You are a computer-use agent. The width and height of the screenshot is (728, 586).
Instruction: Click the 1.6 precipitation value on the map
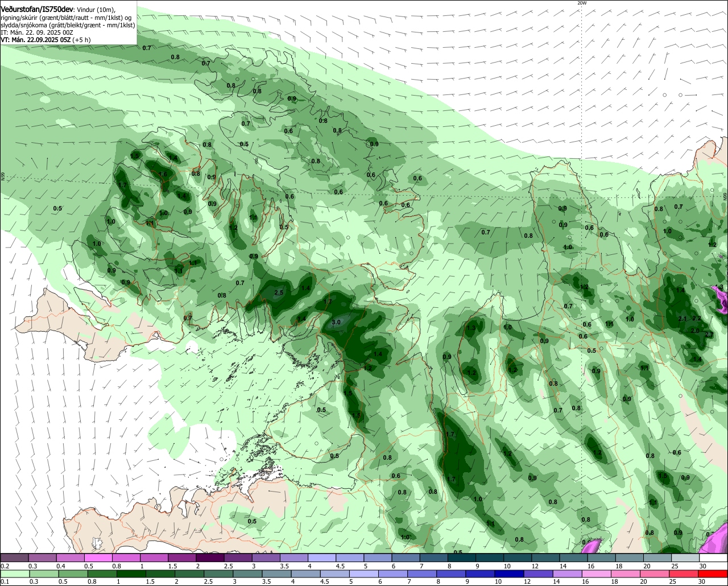(163, 174)
